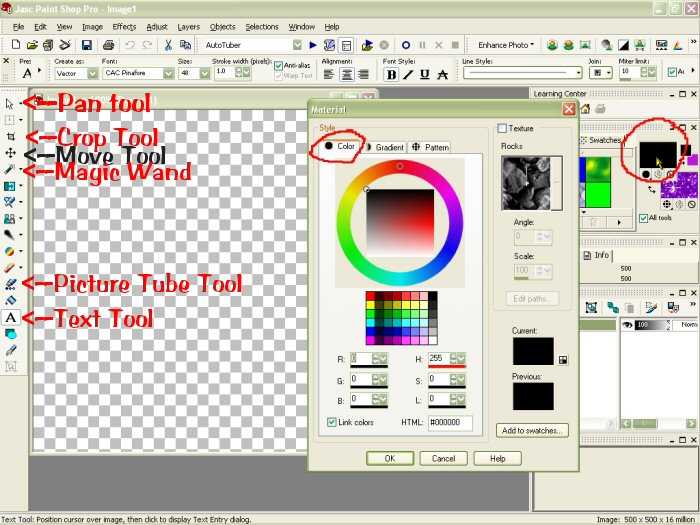
Task: Align text right
Action: (363, 74)
